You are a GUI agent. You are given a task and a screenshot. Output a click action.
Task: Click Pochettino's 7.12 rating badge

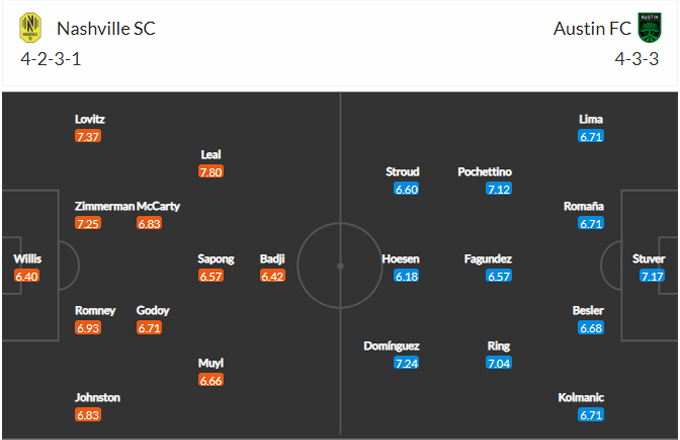(499, 189)
